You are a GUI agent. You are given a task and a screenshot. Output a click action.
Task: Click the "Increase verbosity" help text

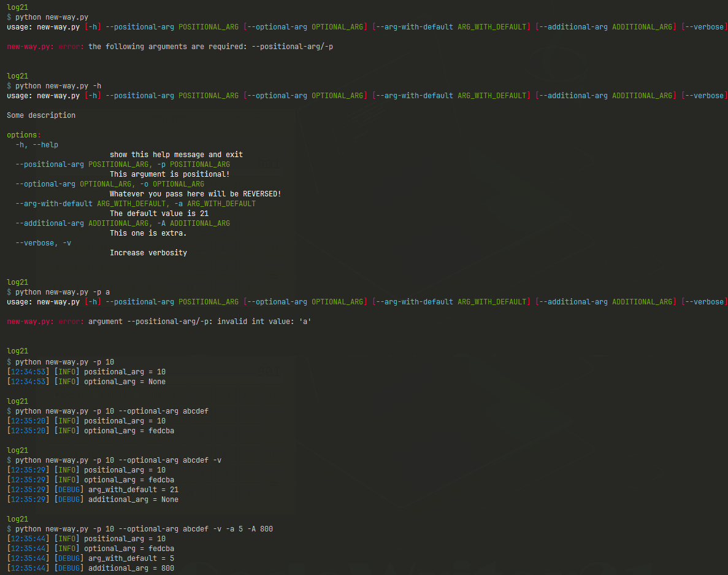(148, 253)
